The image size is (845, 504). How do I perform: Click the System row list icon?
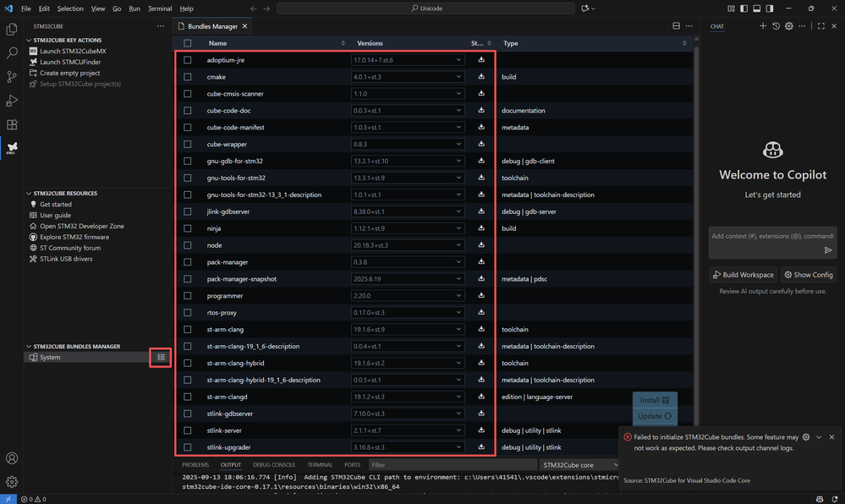pos(161,358)
